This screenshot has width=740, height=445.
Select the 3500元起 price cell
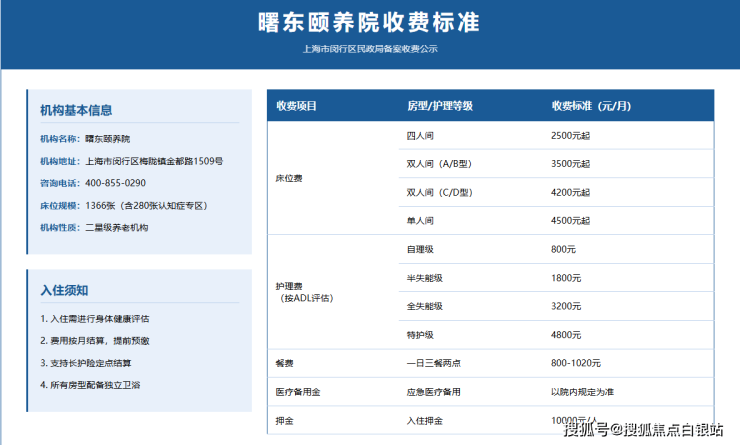click(570, 164)
